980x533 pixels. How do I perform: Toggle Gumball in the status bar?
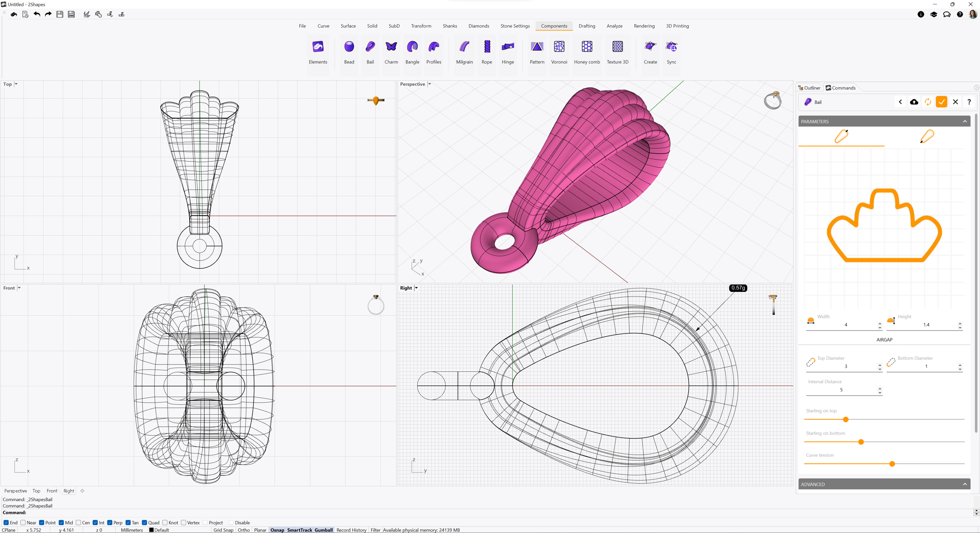coord(323,530)
